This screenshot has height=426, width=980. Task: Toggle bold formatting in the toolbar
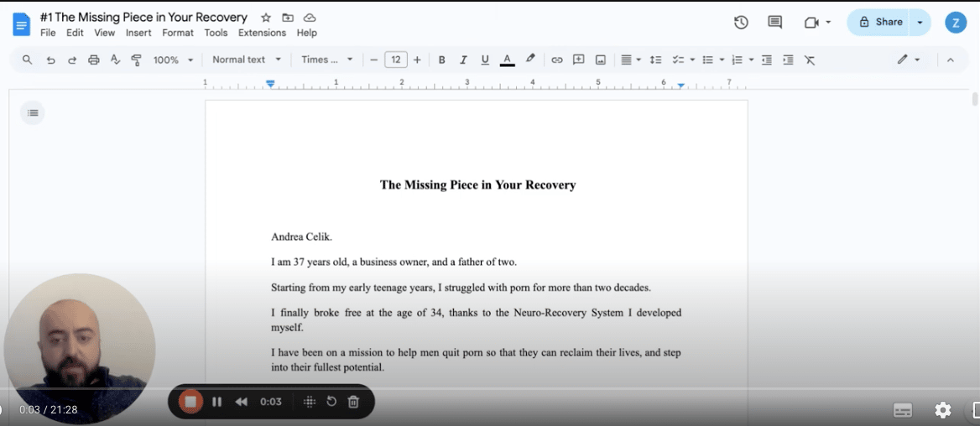(x=442, y=60)
